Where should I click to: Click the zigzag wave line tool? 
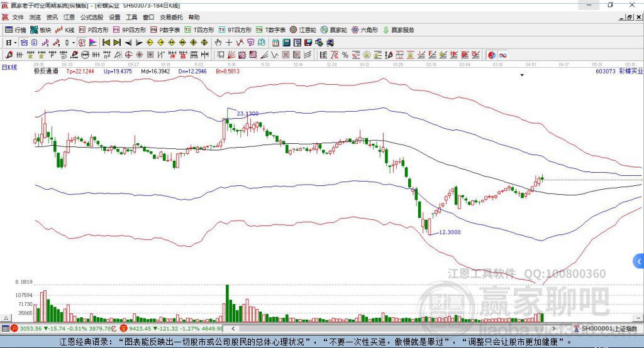(274, 55)
